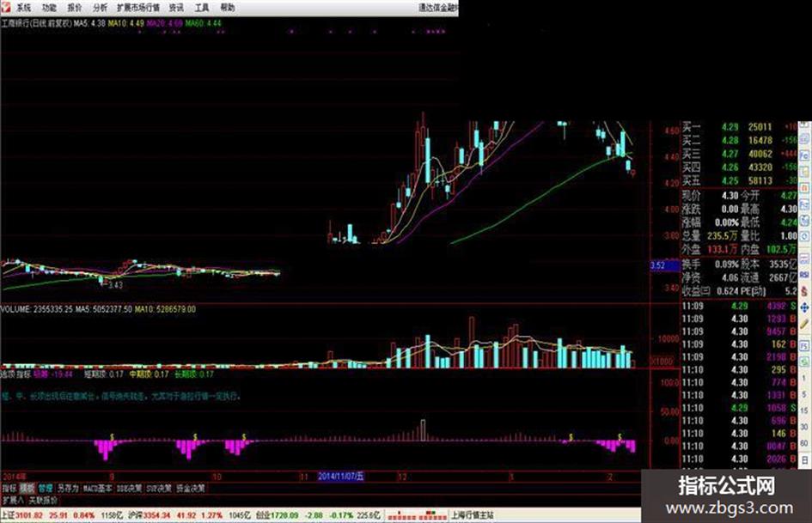Click 上海行情主站 server label
812x523 pixels.
[x=473, y=515]
